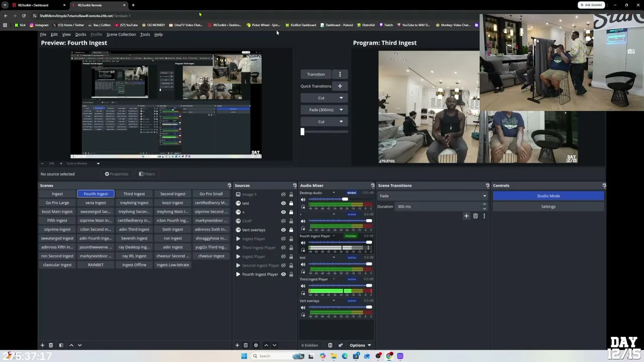This screenshot has height=362, width=644.
Task: Reload the browser page
Action: pos(24,16)
